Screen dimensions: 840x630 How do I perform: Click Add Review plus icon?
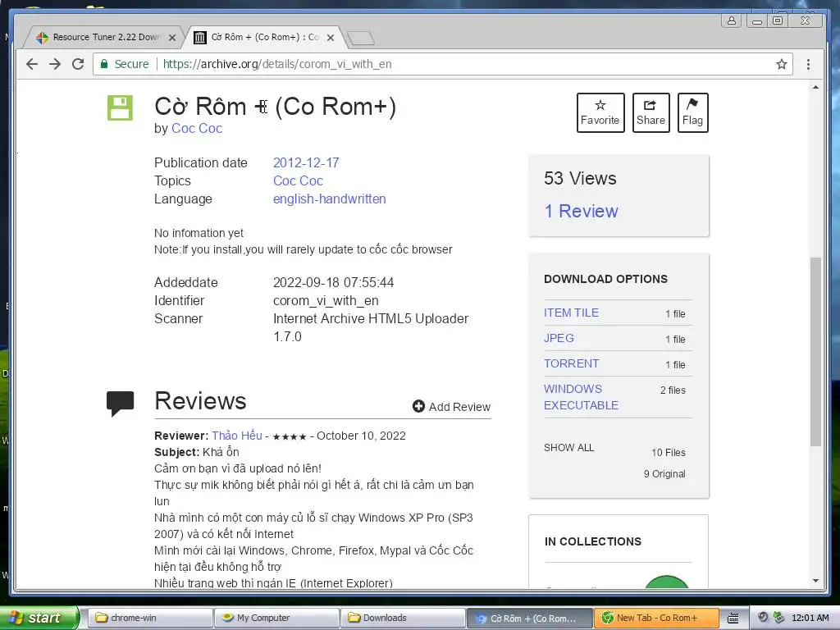point(418,407)
